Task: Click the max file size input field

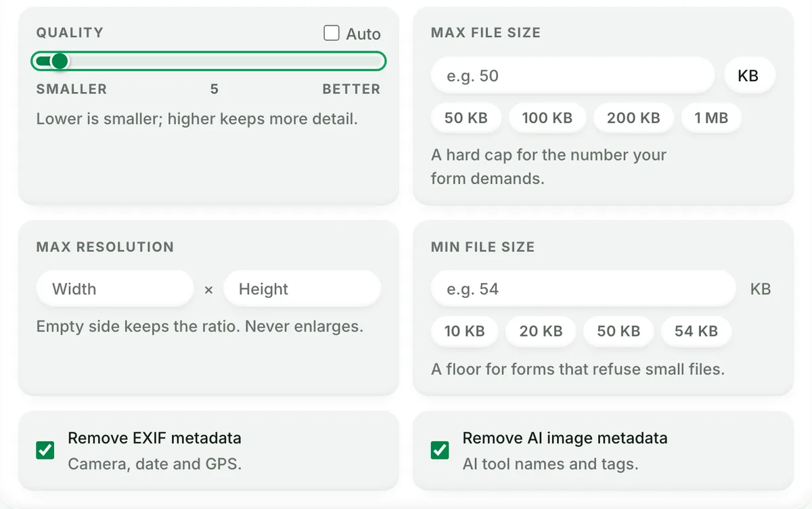Action: click(x=572, y=76)
